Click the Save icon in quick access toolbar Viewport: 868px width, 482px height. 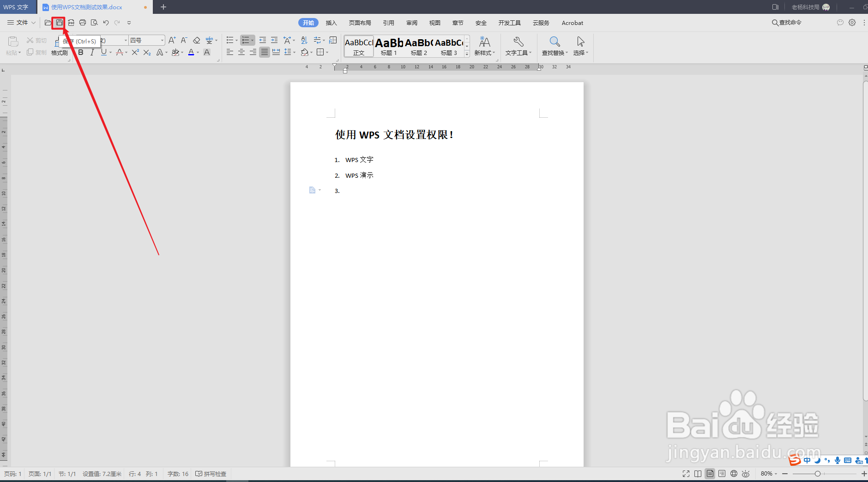tap(59, 23)
